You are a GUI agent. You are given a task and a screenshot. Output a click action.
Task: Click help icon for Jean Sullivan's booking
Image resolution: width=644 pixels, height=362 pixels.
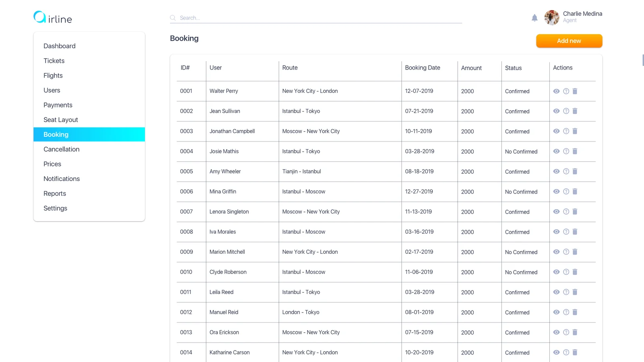566,111
